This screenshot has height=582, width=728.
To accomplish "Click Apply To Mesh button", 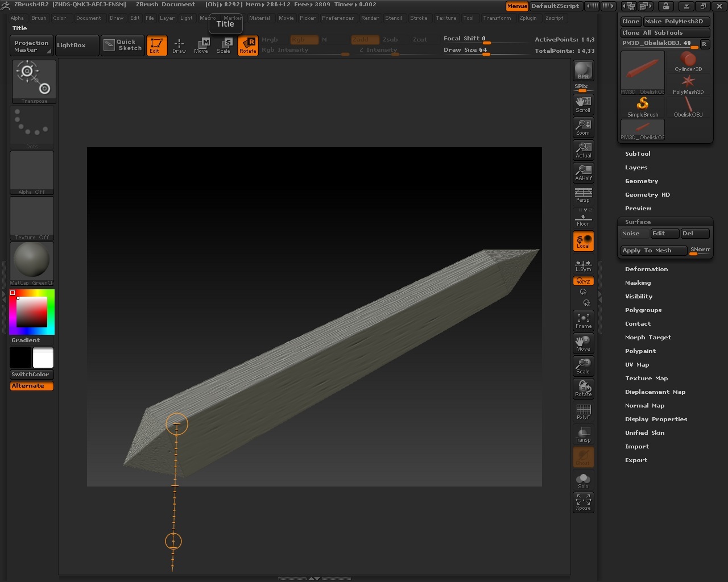I will pos(653,251).
